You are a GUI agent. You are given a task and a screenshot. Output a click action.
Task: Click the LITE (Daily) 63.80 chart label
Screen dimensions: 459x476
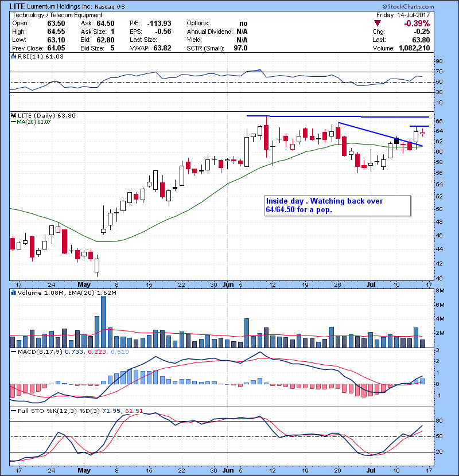coord(46,115)
